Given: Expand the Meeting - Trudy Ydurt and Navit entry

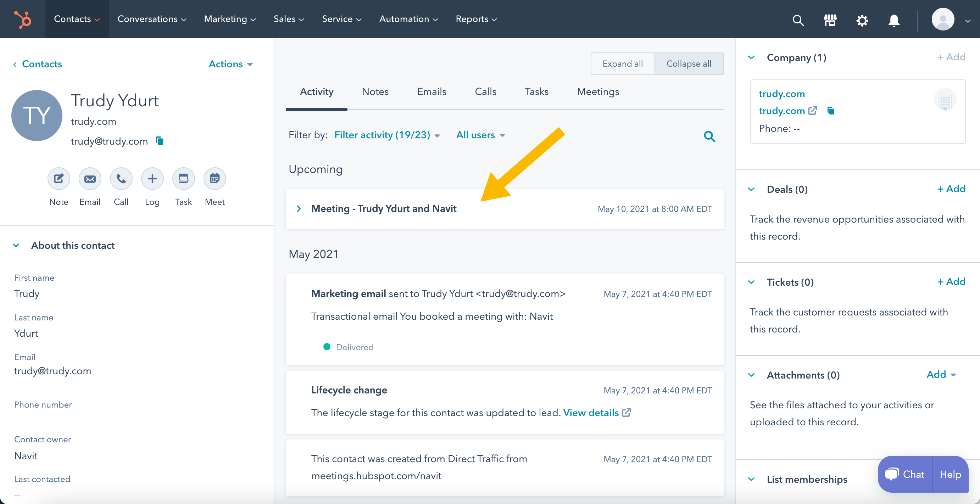Looking at the screenshot, I should coord(299,209).
